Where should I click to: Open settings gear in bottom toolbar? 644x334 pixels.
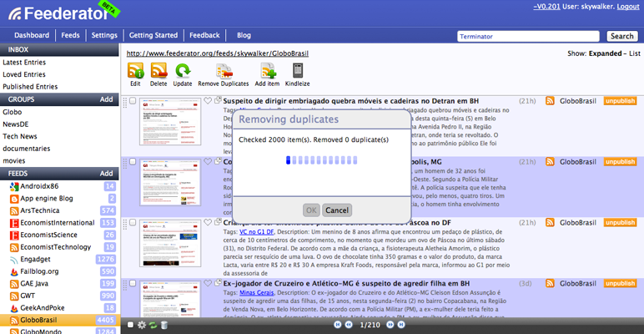pos(142,325)
